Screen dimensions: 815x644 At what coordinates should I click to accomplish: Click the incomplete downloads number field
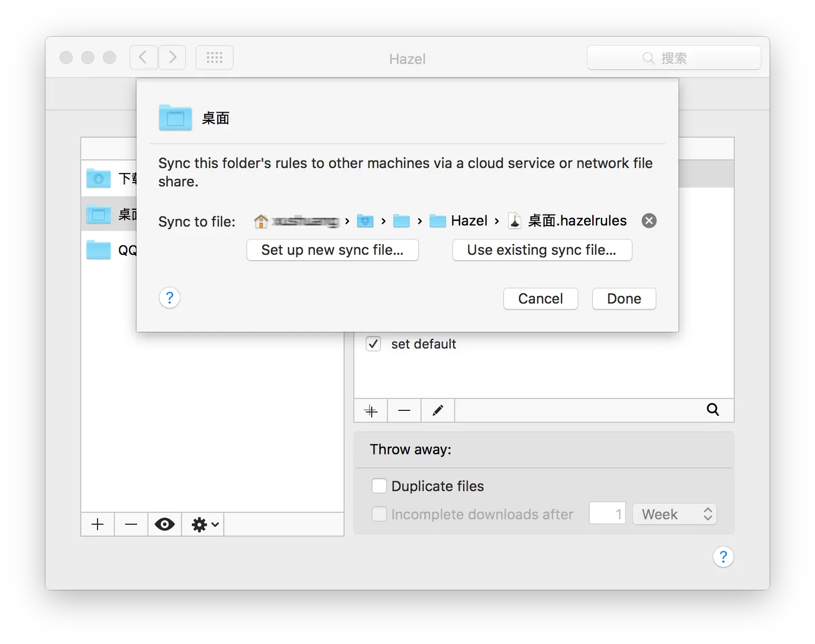click(x=607, y=513)
